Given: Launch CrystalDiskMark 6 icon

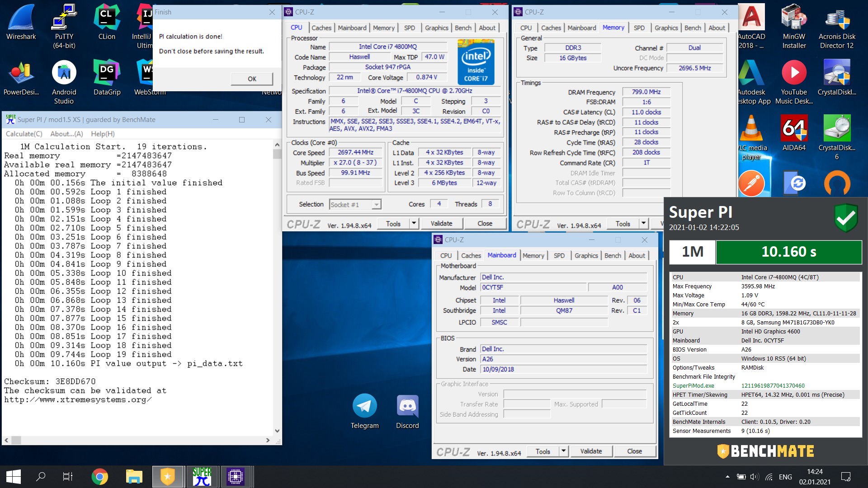Looking at the screenshot, I should point(837,138).
